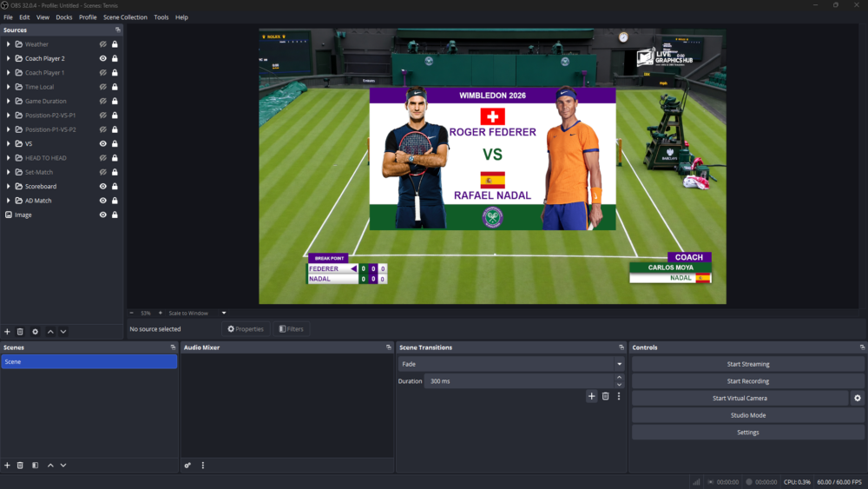Open the Scale to Window dropdown

tap(197, 313)
